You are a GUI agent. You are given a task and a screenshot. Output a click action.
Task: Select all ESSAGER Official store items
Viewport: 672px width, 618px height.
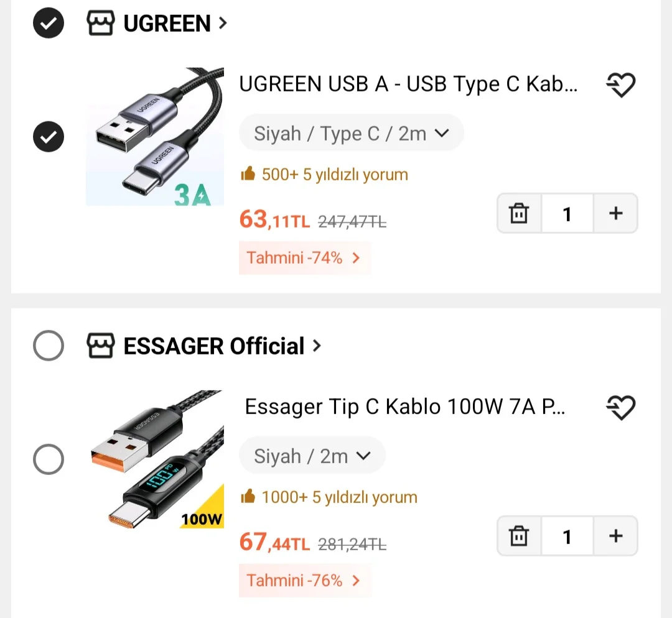click(49, 346)
